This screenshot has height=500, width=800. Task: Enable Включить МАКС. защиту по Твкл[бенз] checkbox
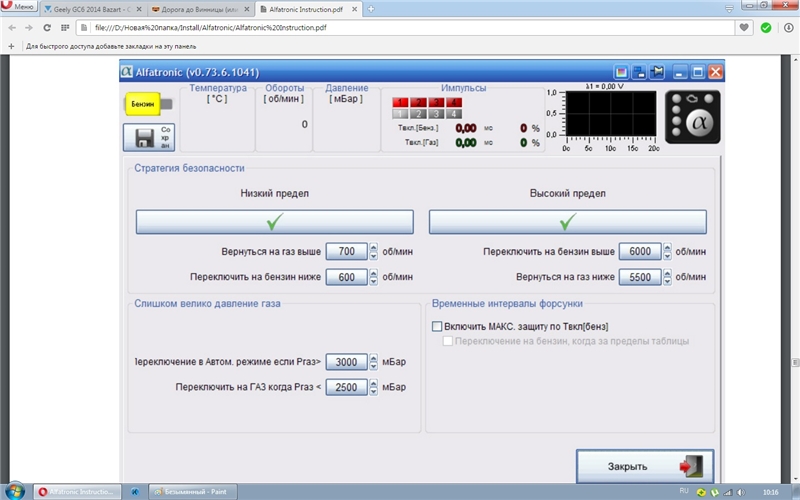(437, 326)
